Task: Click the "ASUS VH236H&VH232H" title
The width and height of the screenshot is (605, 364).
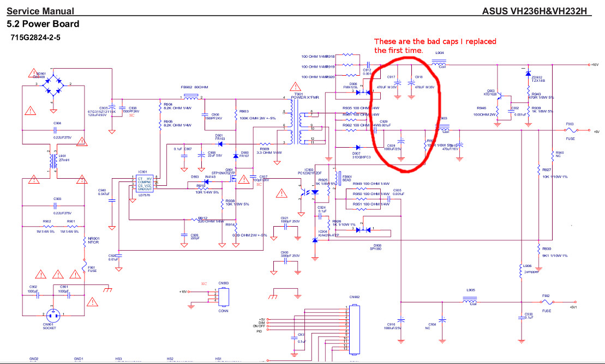Action: 535,11
